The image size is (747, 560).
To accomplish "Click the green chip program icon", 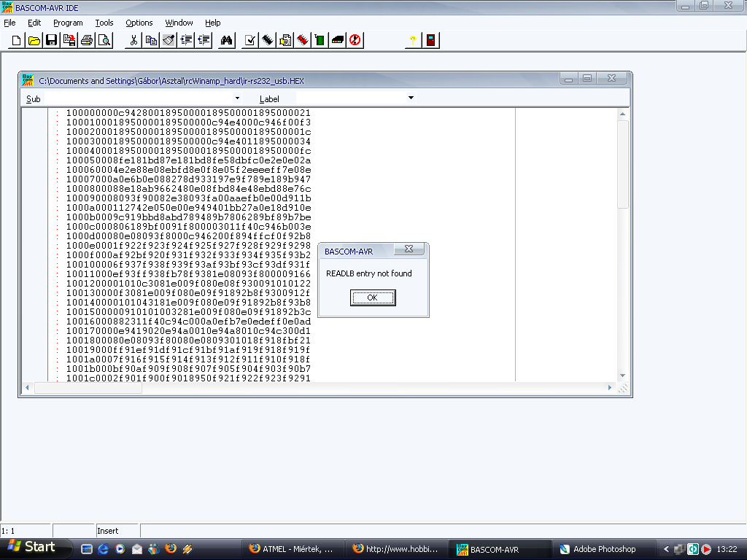I will tap(320, 41).
